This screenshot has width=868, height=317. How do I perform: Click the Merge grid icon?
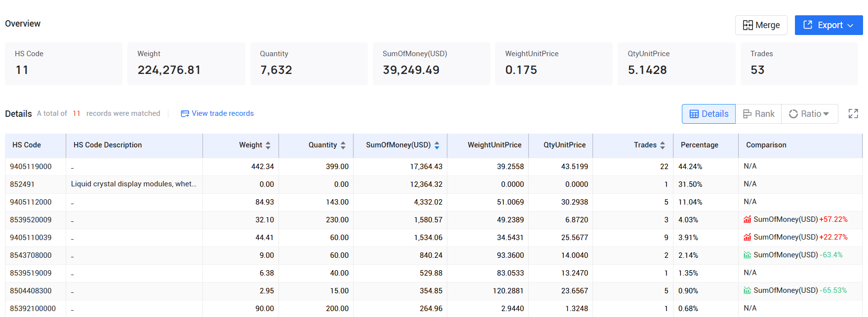(748, 25)
